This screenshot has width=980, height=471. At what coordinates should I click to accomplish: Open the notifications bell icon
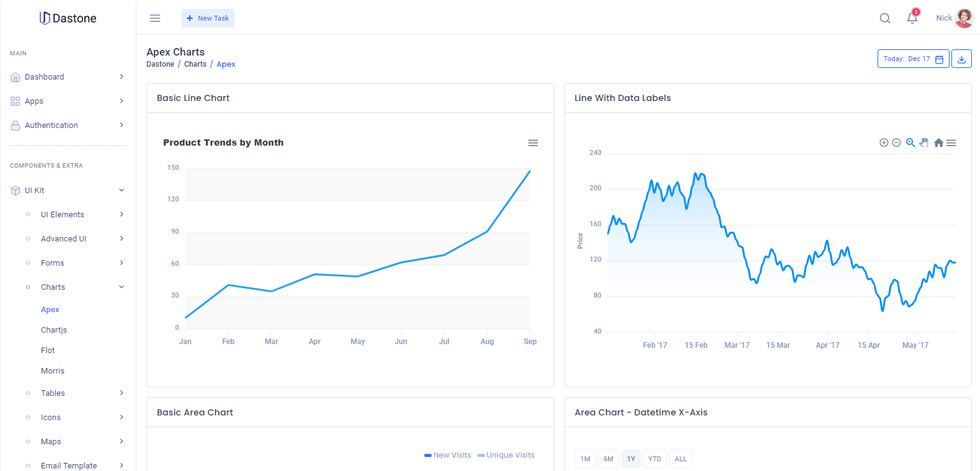912,18
